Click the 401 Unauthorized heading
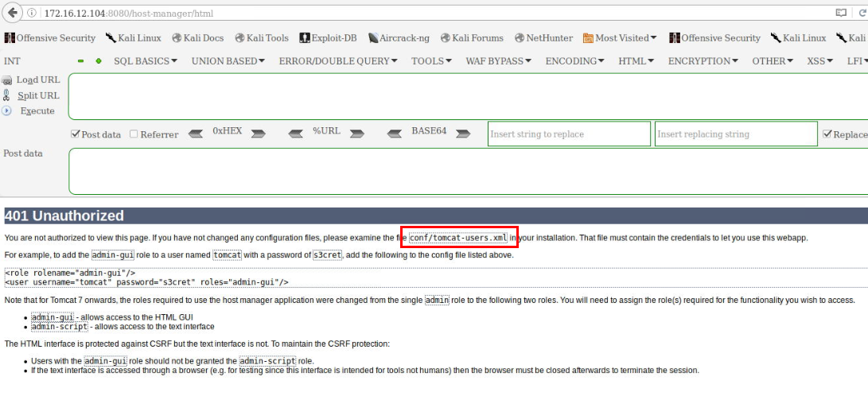Screen dimensions: 868x400 coord(64,216)
